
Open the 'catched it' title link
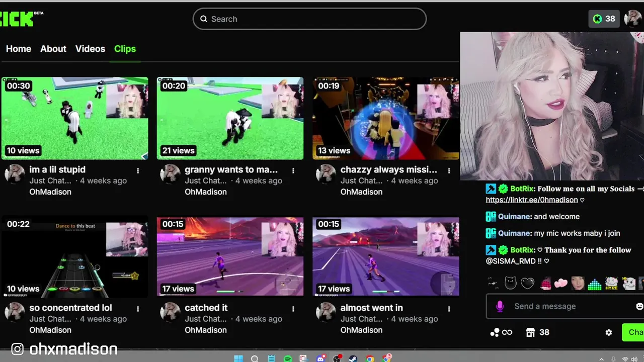point(206,308)
